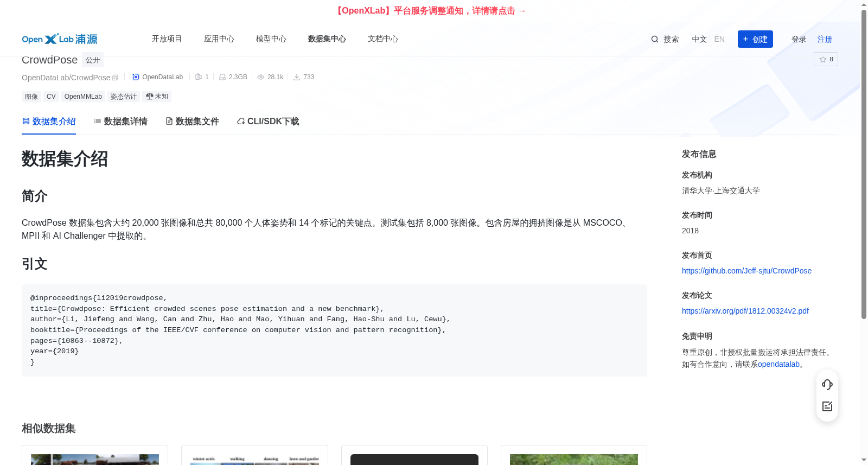This screenshot has height=465, width=868.
Task: Open the 应用中心 menu
Action: (219, 39)
